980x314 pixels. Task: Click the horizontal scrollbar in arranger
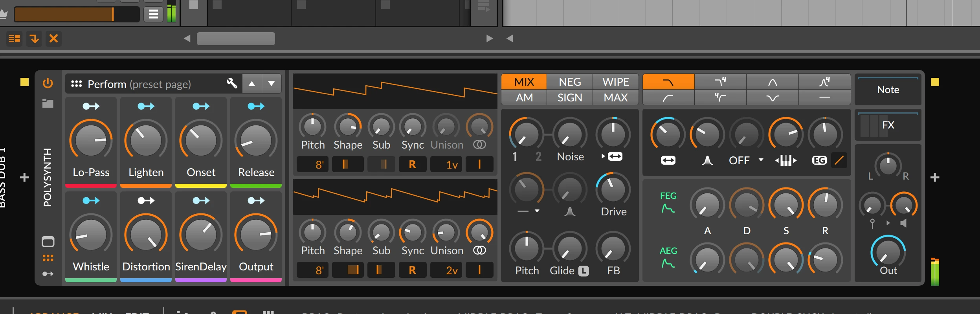pyautogui.click(x=236, y=39)
